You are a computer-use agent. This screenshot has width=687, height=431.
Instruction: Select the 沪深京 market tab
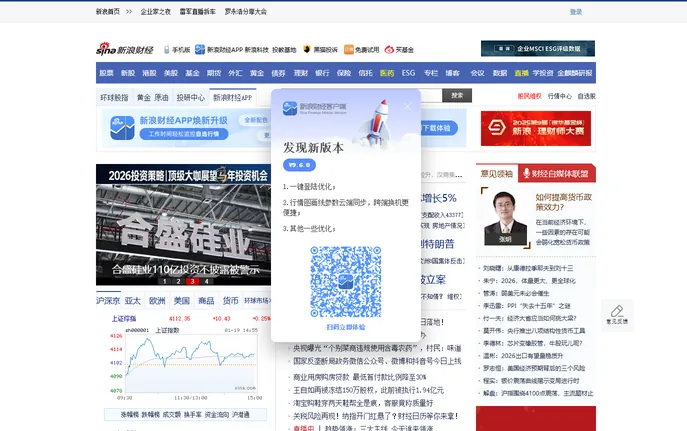(108, 300)
